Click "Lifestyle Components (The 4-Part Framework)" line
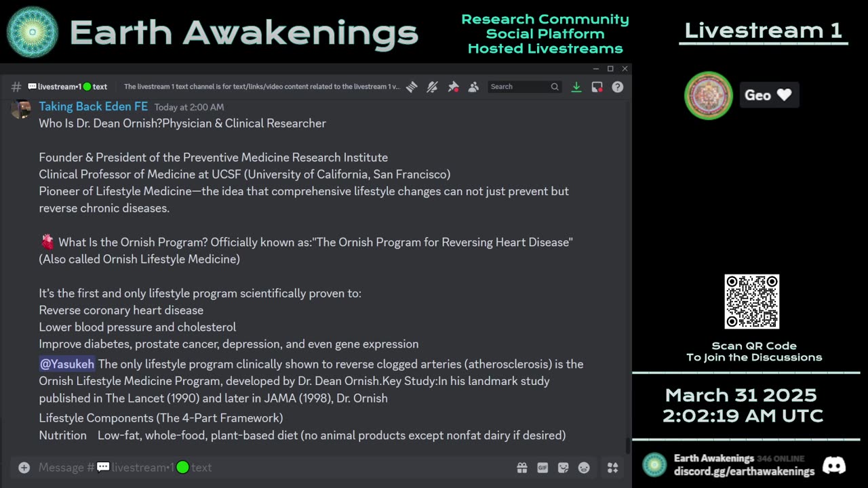This screenshot has width=868, height=488. click(x=161, y=418)
